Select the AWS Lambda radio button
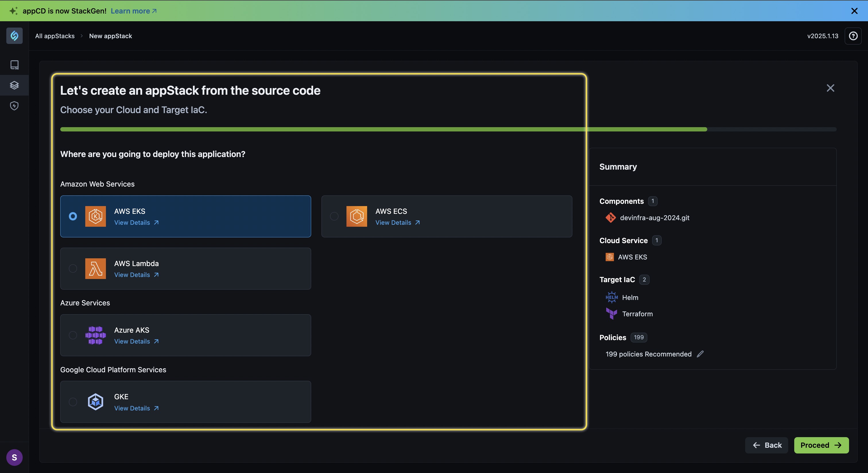868x473 pixels. tap(73, 269)
